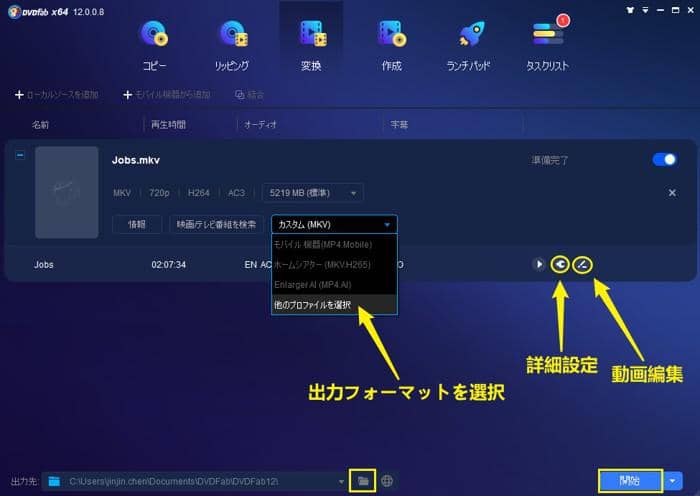Open the カスタム (MKV) profile dropdown
Screen dimensions: 700x496
334,224
